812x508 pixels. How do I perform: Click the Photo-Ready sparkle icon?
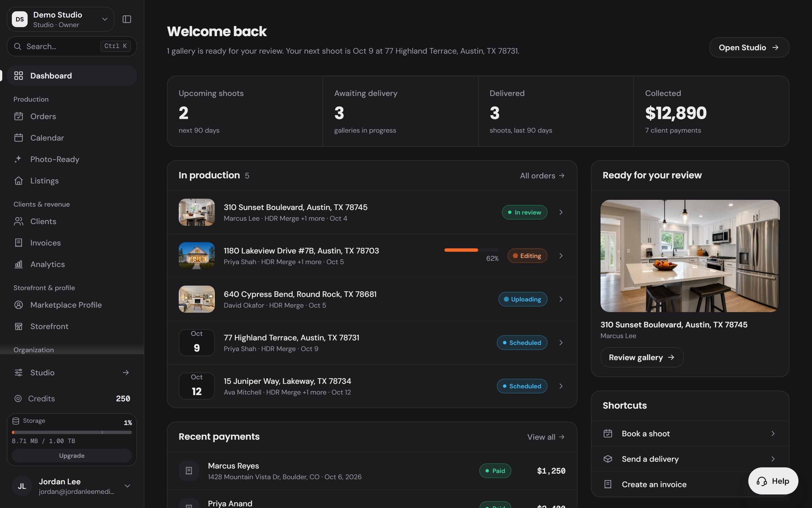point(18,159)
